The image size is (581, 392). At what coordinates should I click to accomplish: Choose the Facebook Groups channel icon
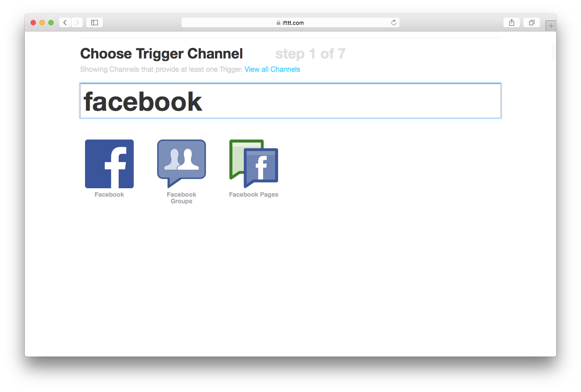point(182,164)
